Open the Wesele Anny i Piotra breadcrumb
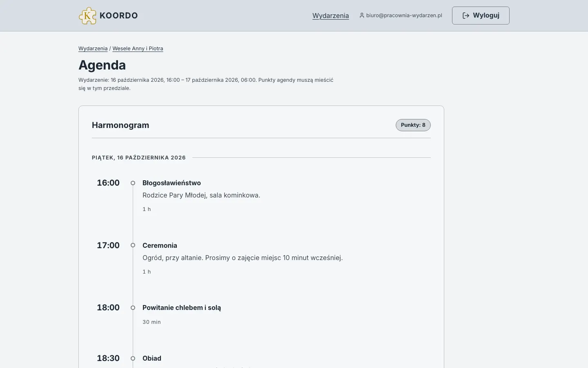 138,48
